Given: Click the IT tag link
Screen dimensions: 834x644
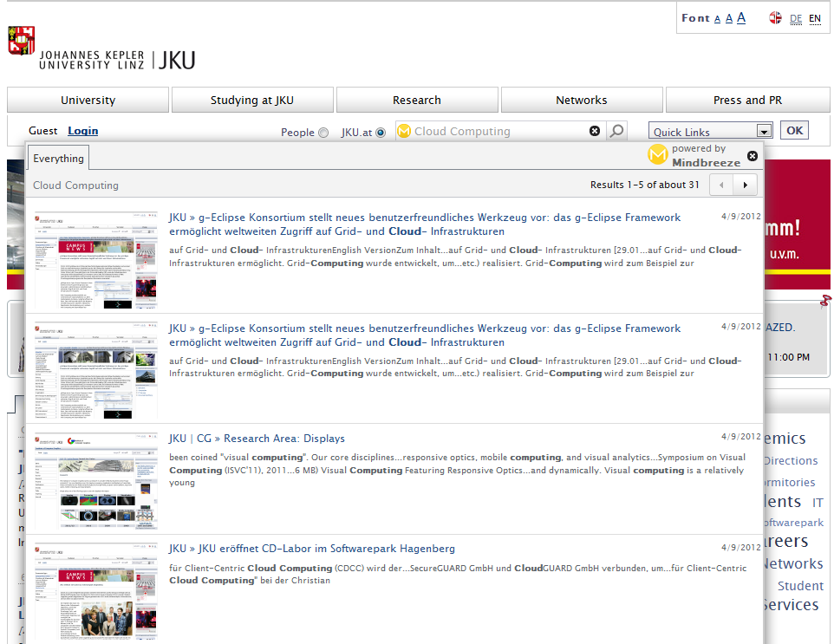Looking at the screenshot, I should 818,503.
